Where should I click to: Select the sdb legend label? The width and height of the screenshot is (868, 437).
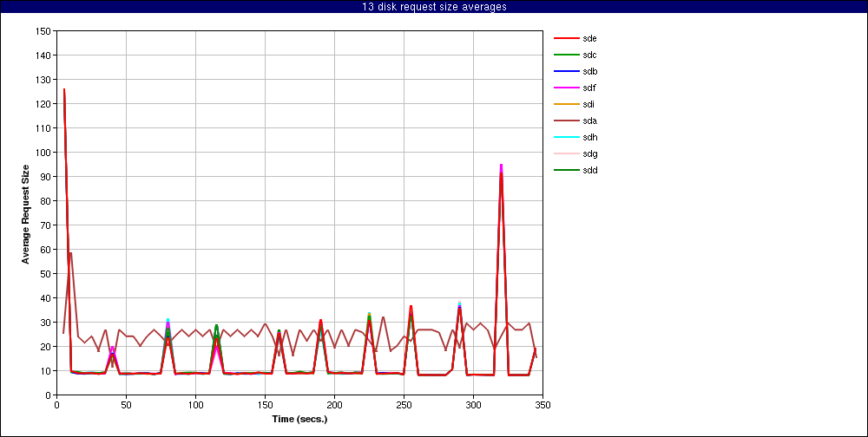pos(589,71)
